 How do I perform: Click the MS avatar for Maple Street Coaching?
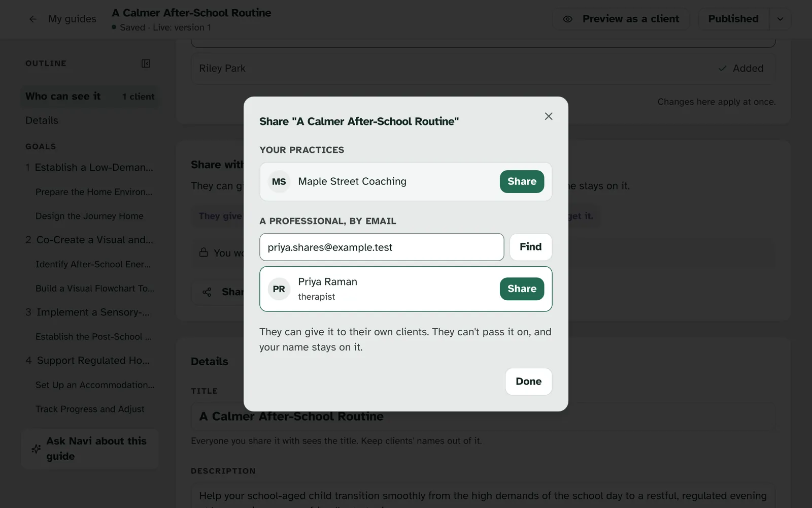click(x=279, y=181)
